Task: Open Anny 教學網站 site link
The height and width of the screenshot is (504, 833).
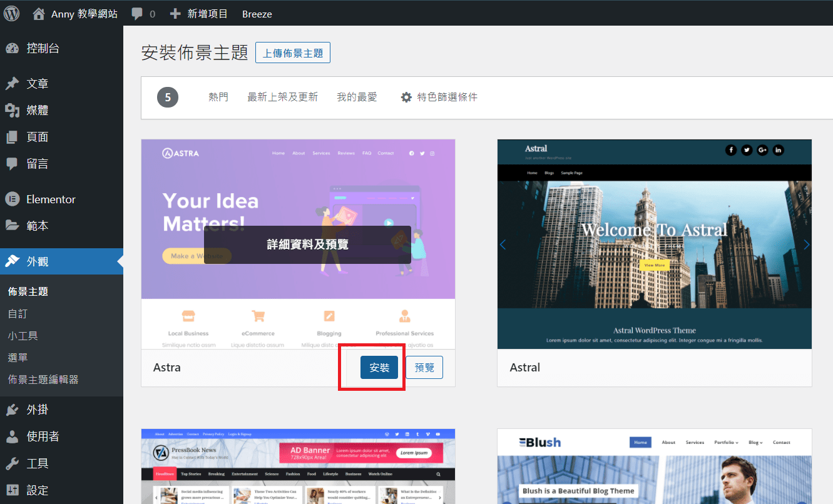Action: (x=84, y=13)
